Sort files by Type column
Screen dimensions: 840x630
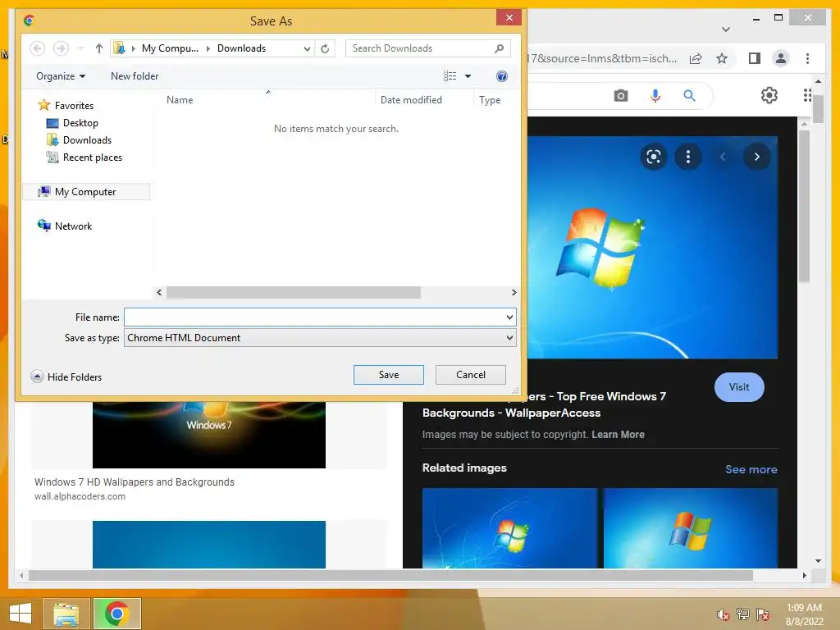tap(490, 99)
